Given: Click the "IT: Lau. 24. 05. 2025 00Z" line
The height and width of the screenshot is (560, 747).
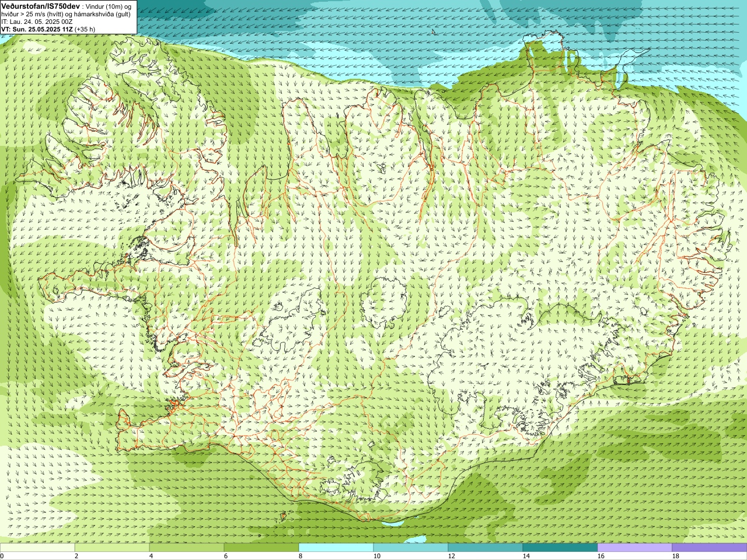Looking at the screenshot, I should (37, 22).
